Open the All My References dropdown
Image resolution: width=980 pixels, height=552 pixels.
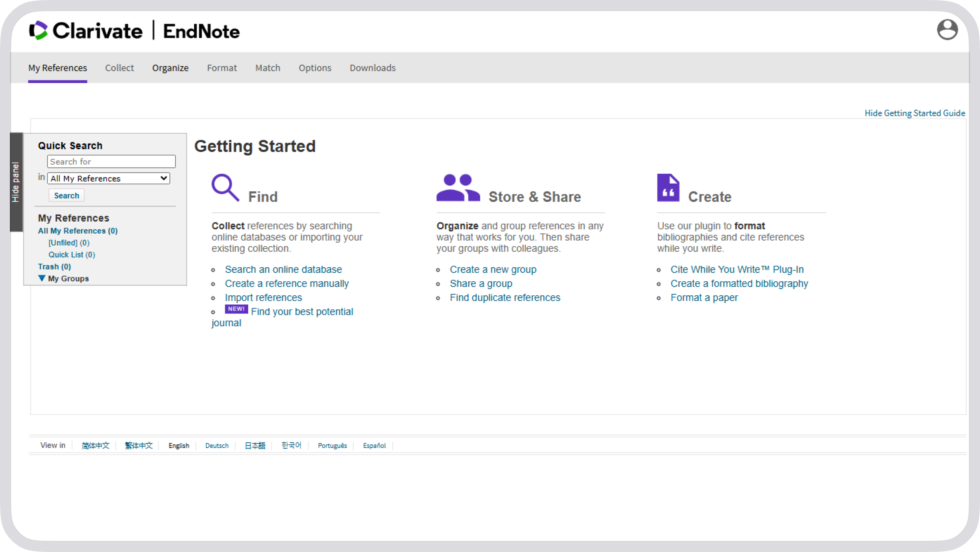click(108, 178)
